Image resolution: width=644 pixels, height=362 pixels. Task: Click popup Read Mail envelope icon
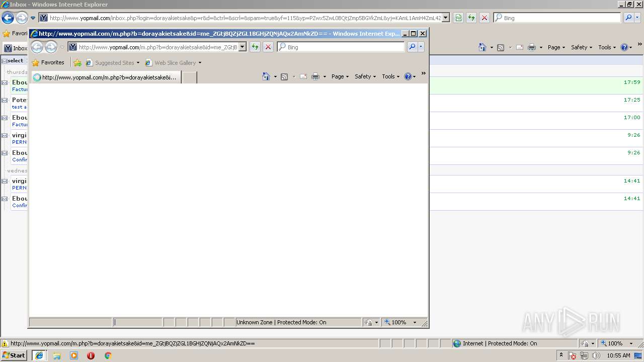click(303, 76)
